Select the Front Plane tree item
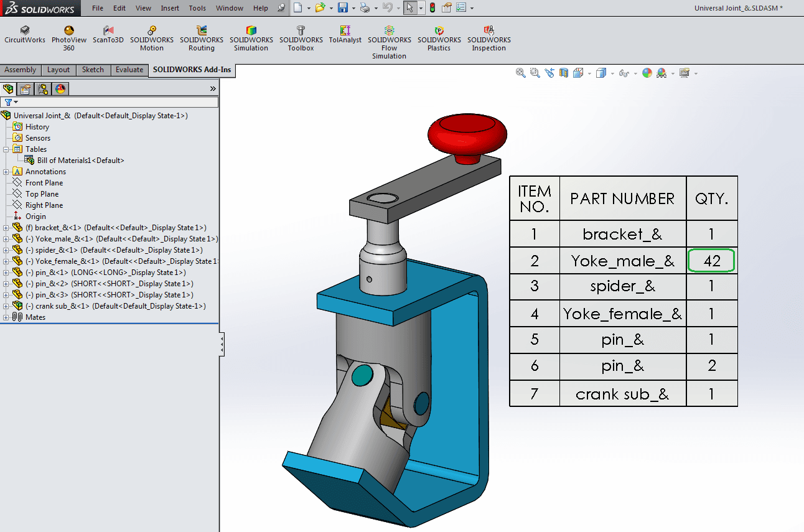Image resolution: width=804 pixels, height=532 pixels. (44, 183)
